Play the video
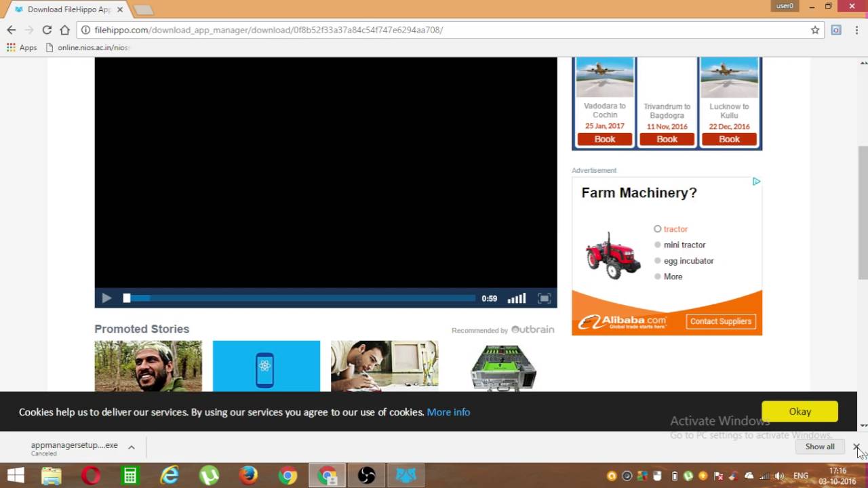Image resolution: width=868 pixels, height=488 pixels. point(106,298)
